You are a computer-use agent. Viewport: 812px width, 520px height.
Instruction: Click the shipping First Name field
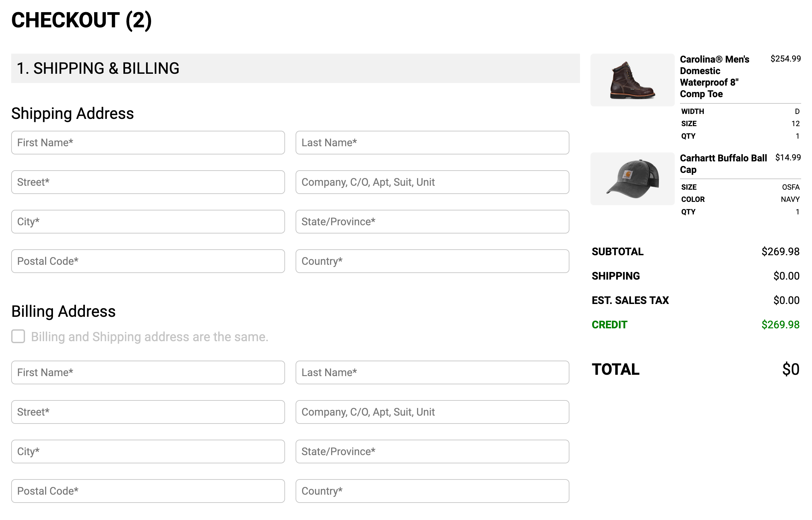tap(148, 143)
